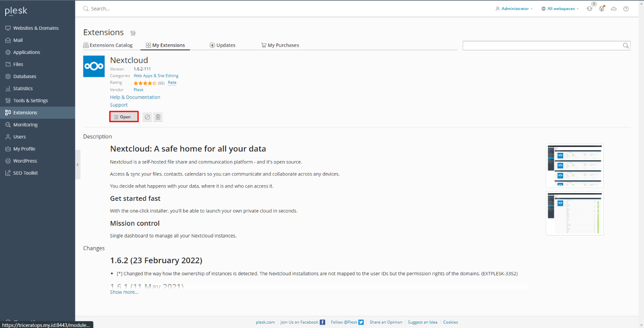Click the Plesk advisor icon
644x328 pixels.
602,8
